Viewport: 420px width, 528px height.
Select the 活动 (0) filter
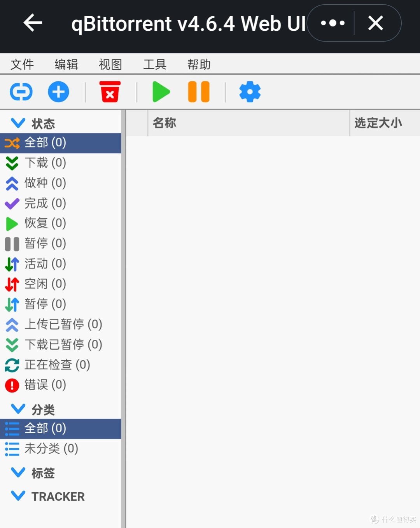(x=61, y=264)
